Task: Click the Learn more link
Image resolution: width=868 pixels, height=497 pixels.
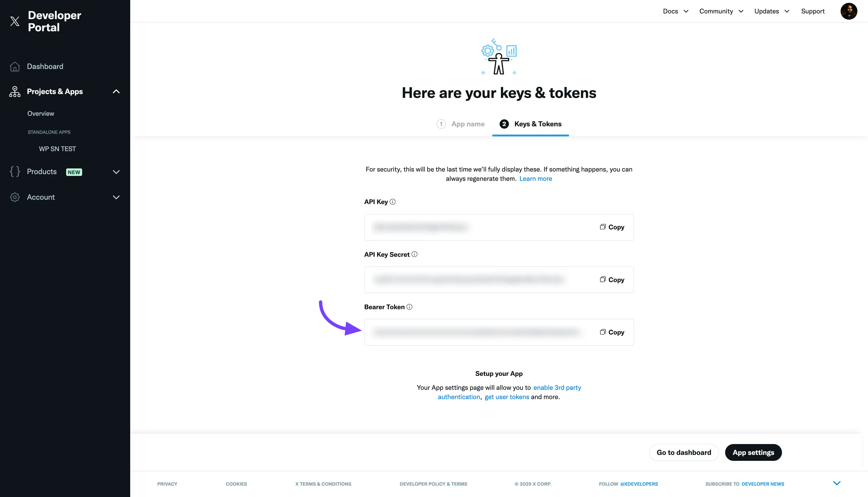Action: click(x=535, y=178)
